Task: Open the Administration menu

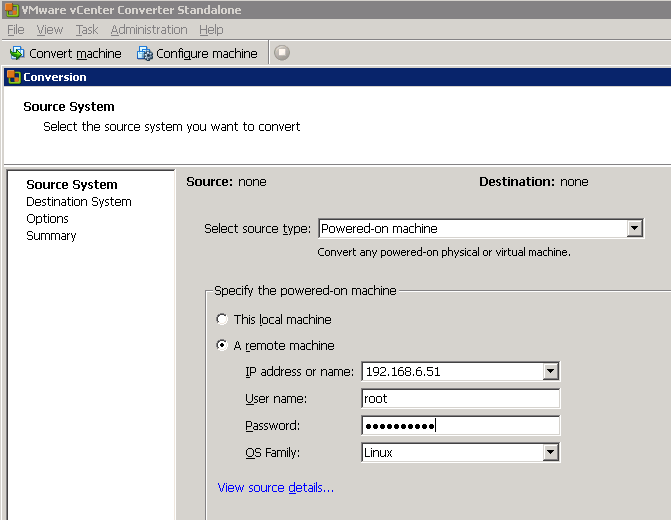Action: tap(149, 30)
